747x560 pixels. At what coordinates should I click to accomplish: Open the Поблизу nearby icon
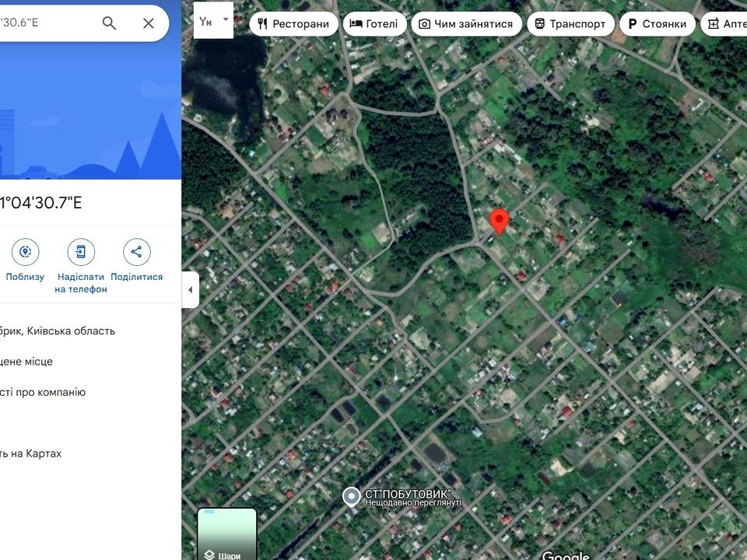coord(25,252)
